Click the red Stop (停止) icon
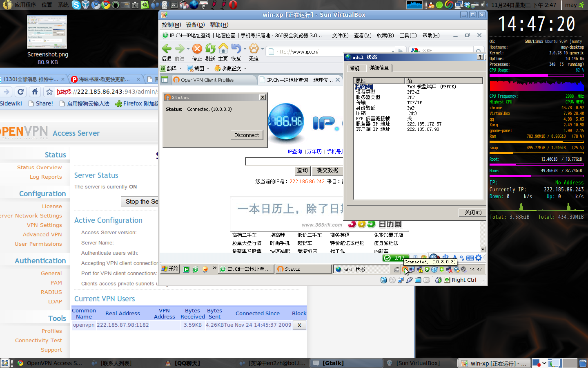This screenshot has height=368, width=588. pos(197,49)
